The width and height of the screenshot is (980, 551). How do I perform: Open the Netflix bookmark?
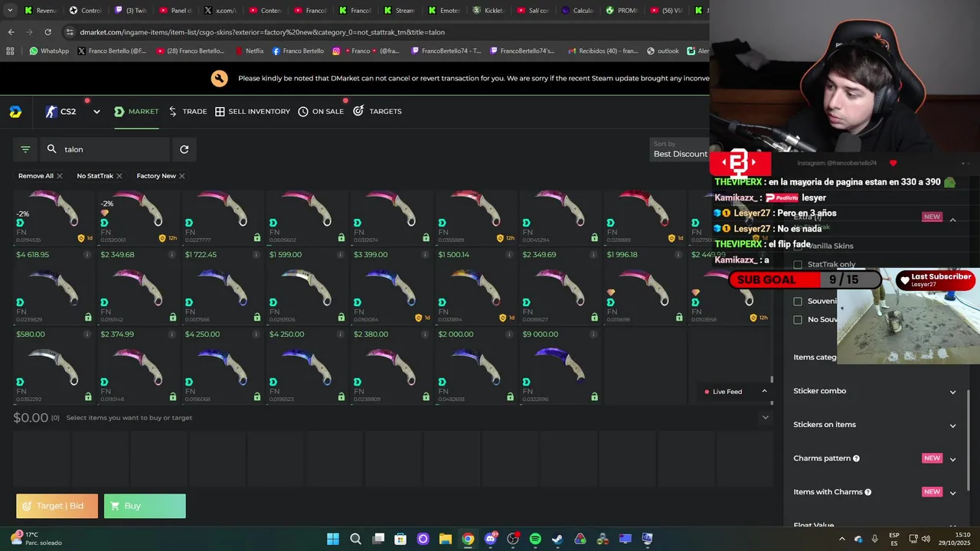tap(248, 51)
